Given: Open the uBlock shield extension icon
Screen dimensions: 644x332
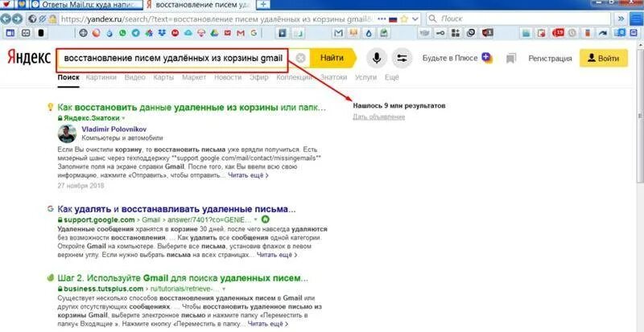Looking at the screenshot, I should pos(488,33).
